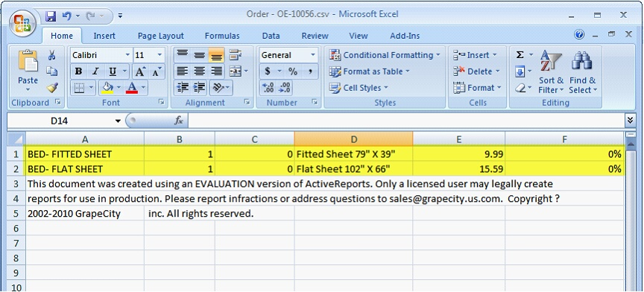
Task: Decrease cell indent
Action: coord(183,87)
